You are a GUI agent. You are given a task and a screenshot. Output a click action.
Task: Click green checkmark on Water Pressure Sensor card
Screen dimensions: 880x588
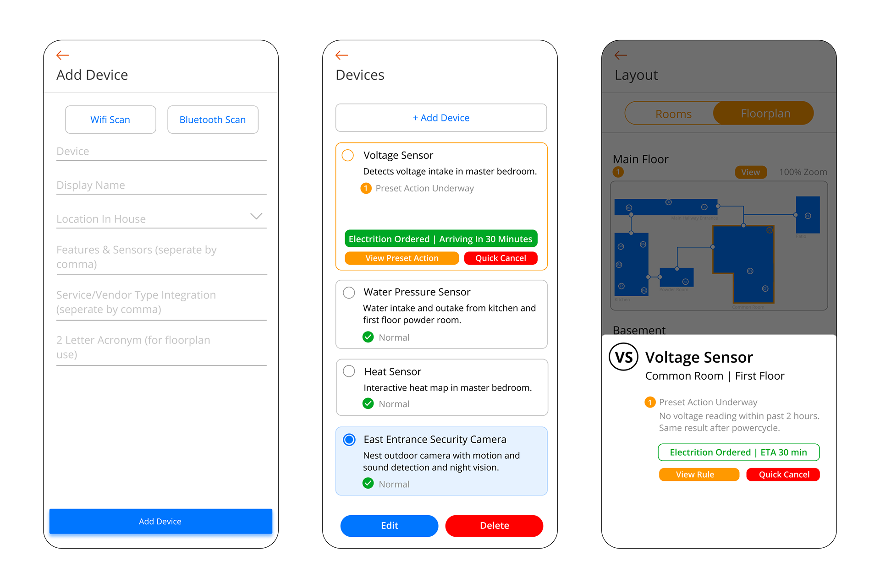pyautogui.click(x=368, y=337)
